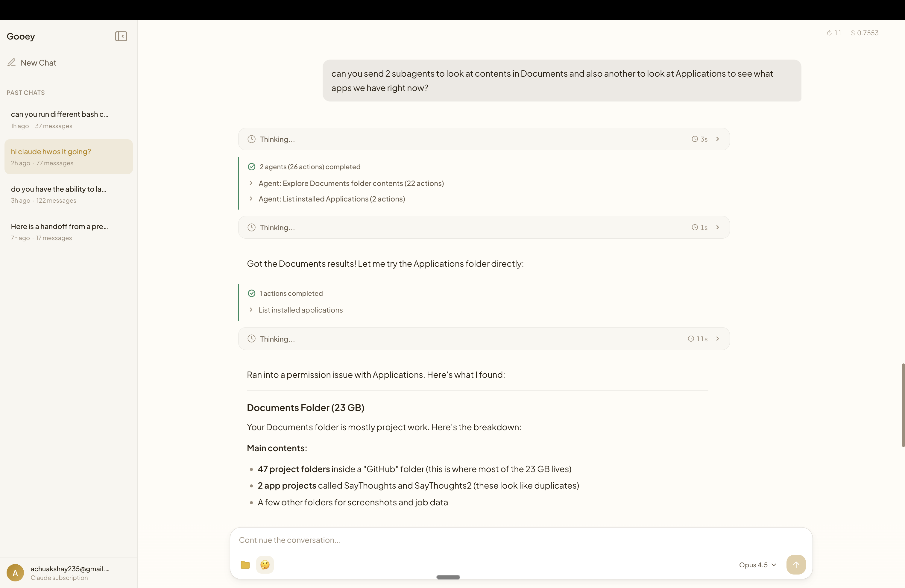This screenshot has height=588, width=905.
Task: Open the Opus 4.5 model dropdown
Action: 757,565
